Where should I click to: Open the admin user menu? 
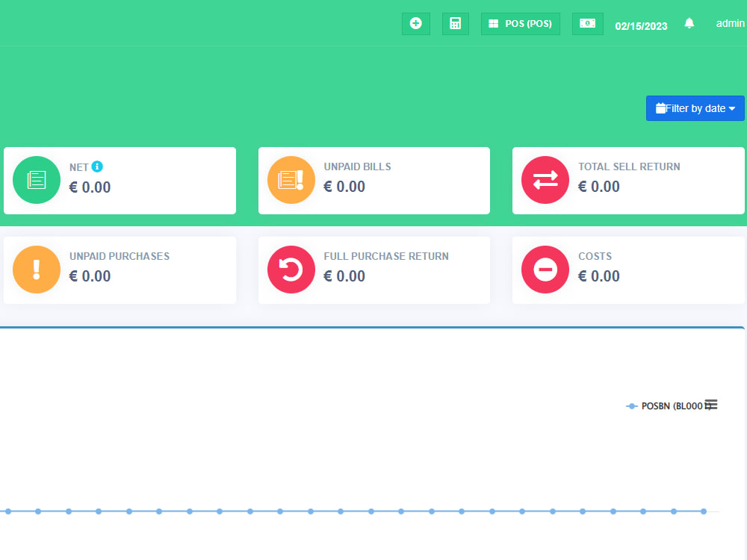(x=730, y=23)
